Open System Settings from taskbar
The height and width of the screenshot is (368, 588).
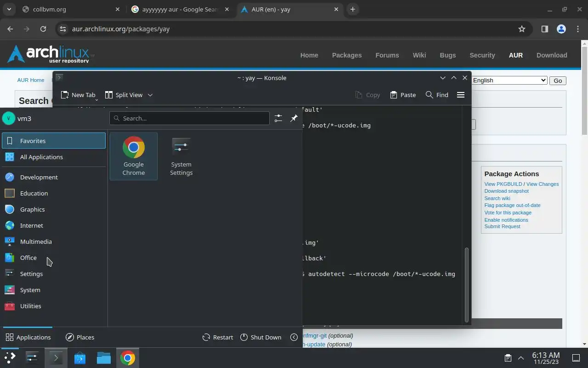click(x=32, y=358)
